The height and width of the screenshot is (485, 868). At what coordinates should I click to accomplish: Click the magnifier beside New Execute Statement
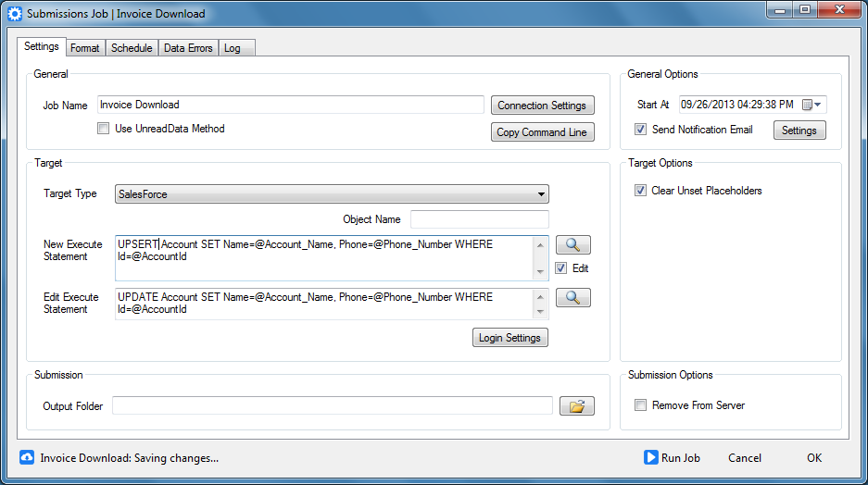point(572,244)
